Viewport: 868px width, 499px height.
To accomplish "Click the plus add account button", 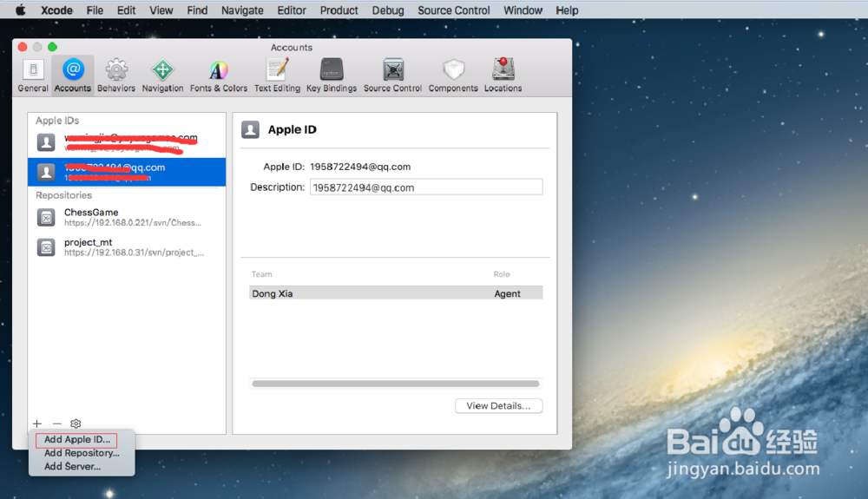I will (x=37, y=423).
